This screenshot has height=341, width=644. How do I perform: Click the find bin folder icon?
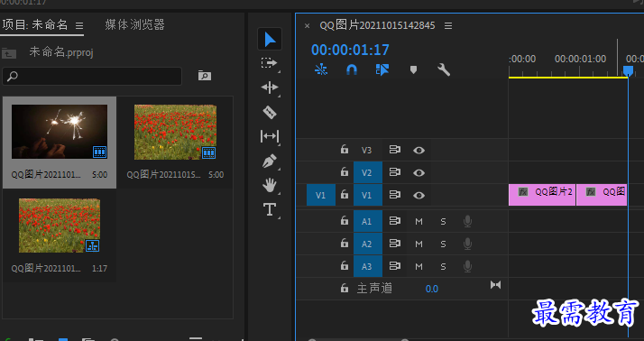[204, 76]
